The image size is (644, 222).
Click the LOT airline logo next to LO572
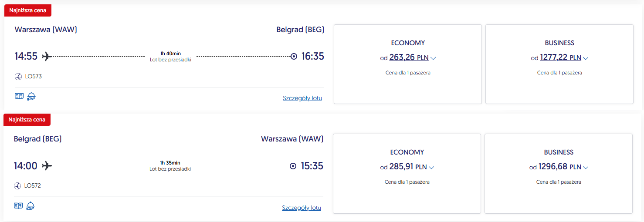tap(17, 186)
